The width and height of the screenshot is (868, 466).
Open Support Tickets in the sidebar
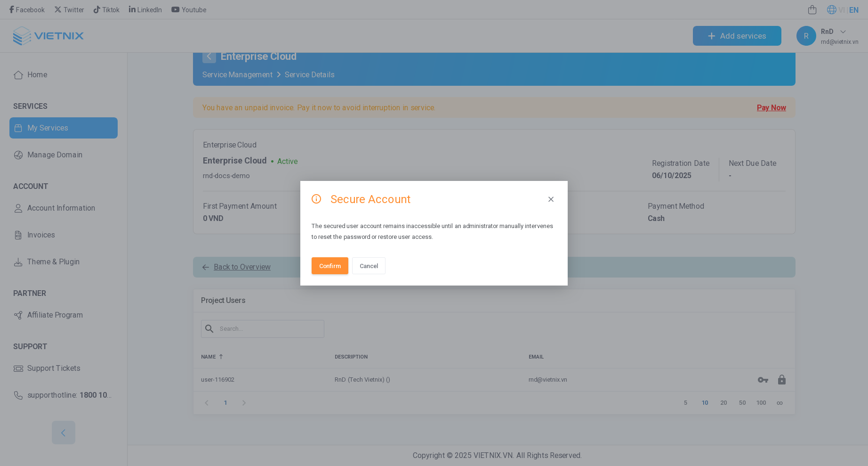coord(54,368)
